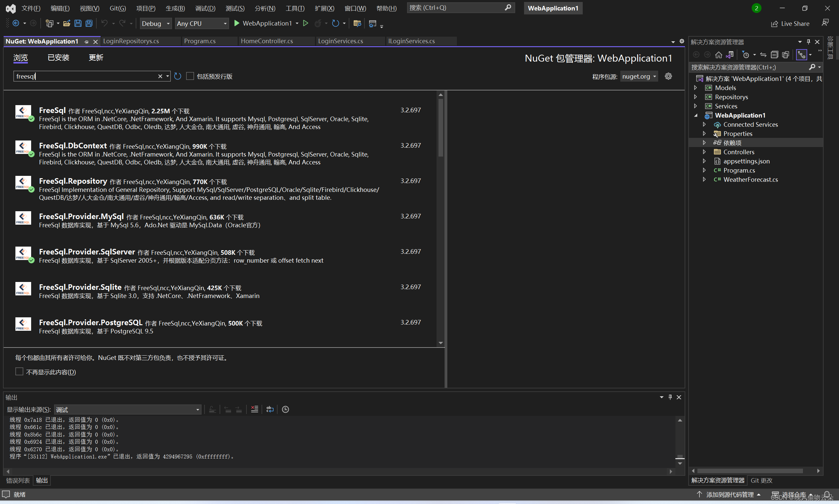The image size is (839, 504).
Task: Open the Git(G) menu
Action: click(x=118, y=8)
